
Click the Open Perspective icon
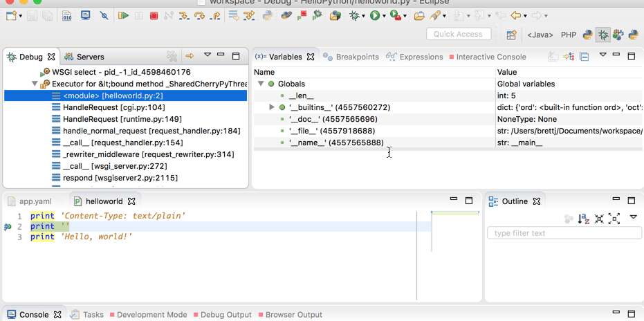[x=512, y=35]
